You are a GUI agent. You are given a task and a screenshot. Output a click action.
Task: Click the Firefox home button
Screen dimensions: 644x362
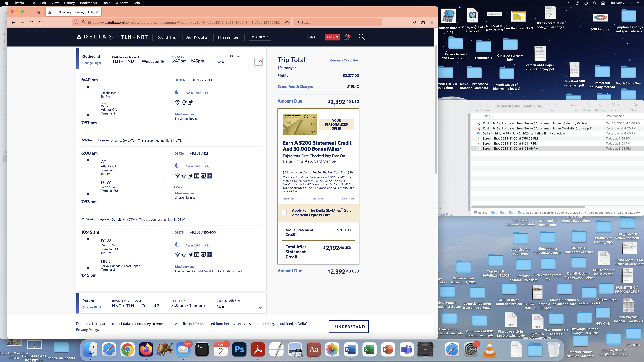(40, 22)
